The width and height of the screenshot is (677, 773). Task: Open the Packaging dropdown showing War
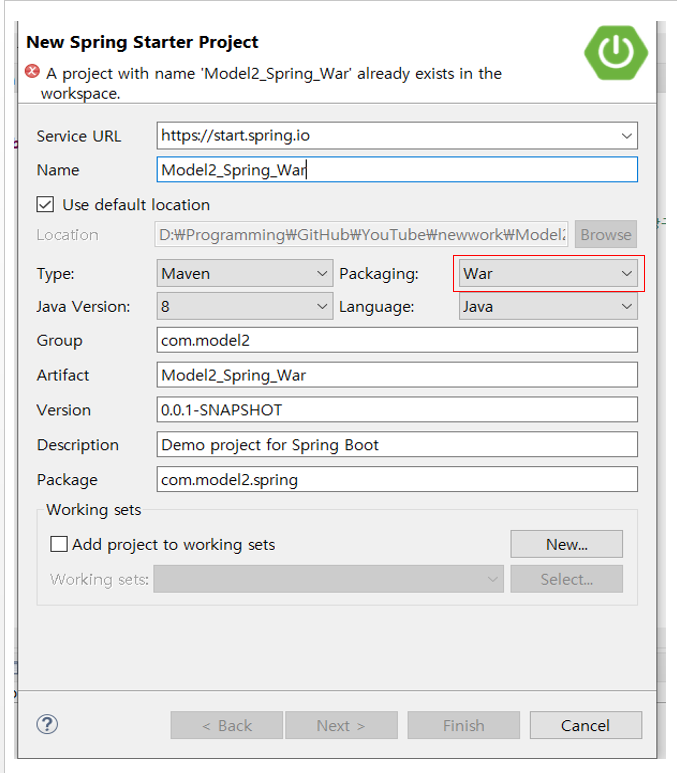click(x=548, y=273)
